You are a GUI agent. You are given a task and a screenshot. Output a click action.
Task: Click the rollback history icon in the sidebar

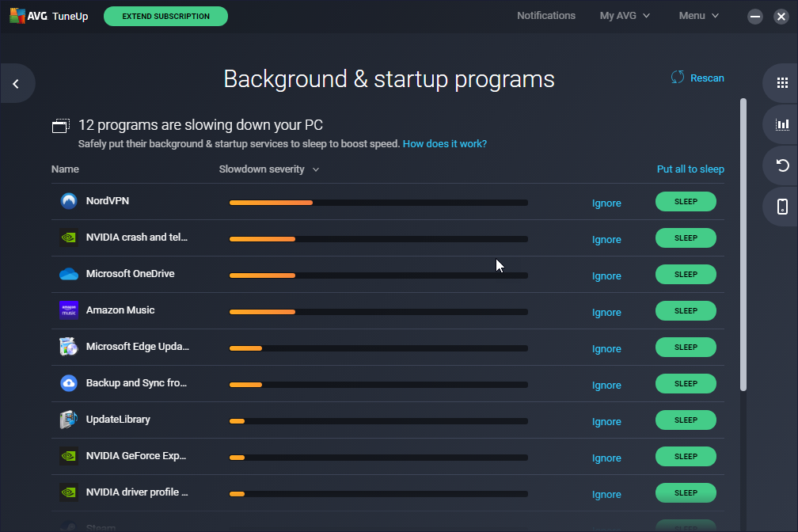(x=782, y=165)
